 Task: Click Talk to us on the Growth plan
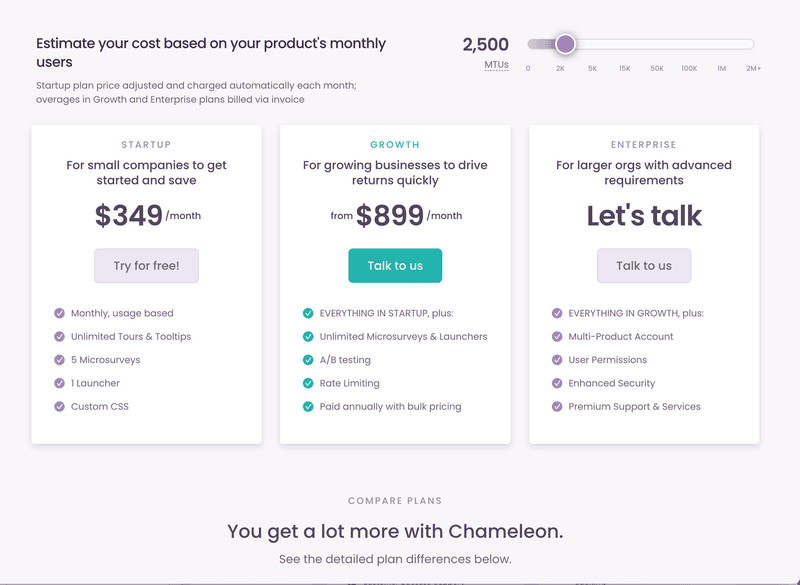(395, 266)
